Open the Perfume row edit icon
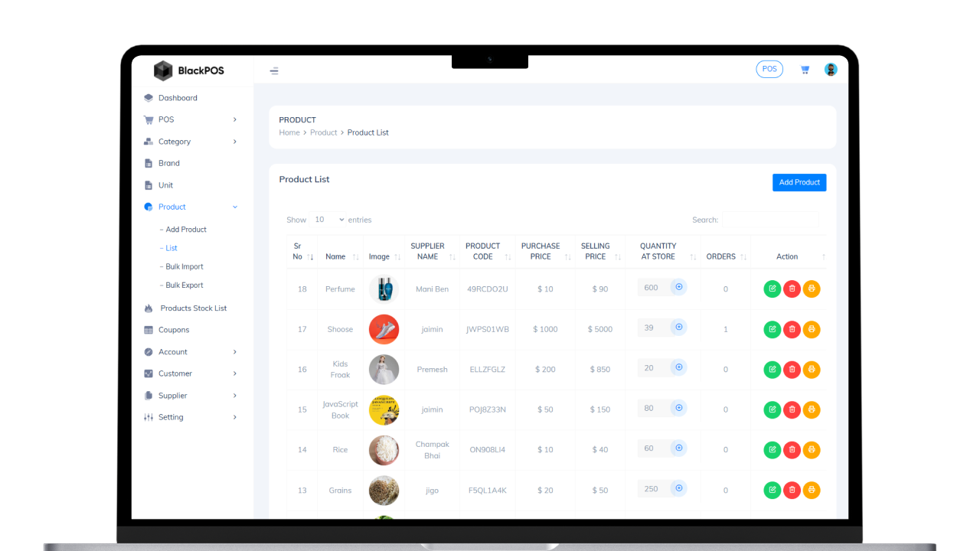This screenshot has height=551, width=980. pos(772,289)
